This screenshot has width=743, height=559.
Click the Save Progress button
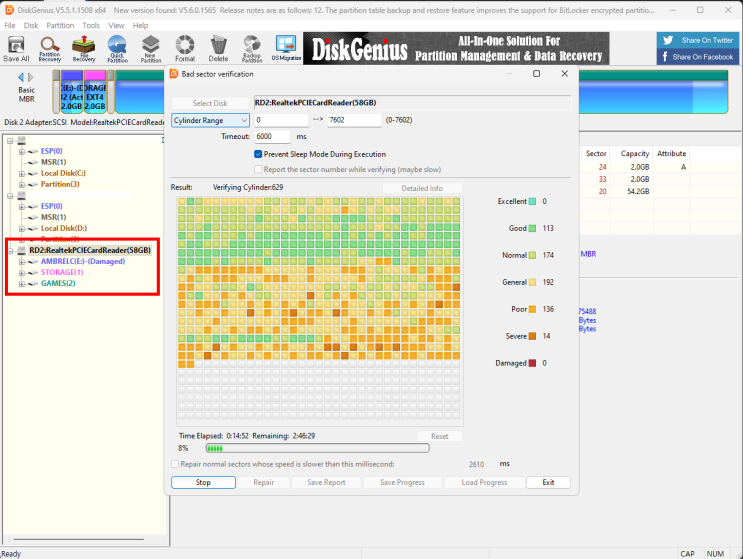point(402,482)
